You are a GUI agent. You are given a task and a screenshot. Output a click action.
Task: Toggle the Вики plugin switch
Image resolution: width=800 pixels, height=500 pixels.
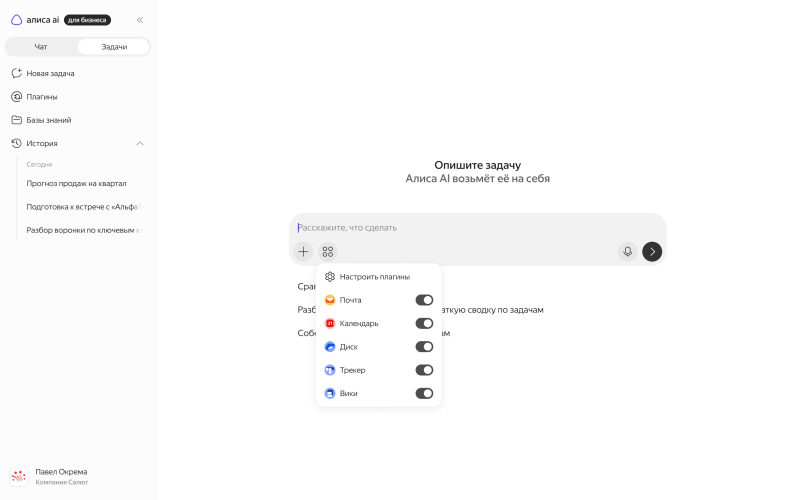coord(424,393)
